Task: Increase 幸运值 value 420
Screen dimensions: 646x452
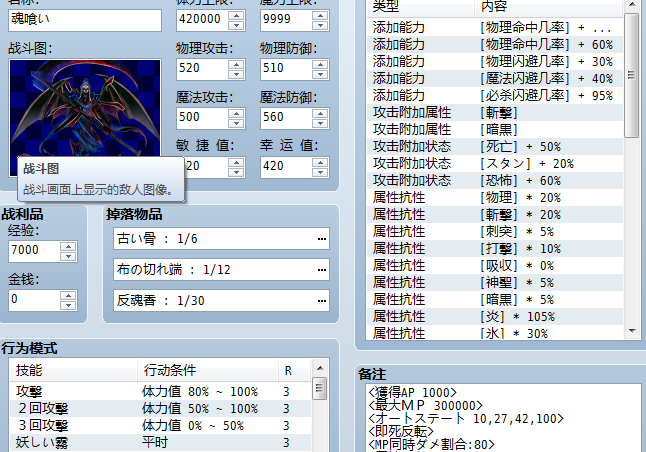Action: pyautogui.click(x=320, y=162)
